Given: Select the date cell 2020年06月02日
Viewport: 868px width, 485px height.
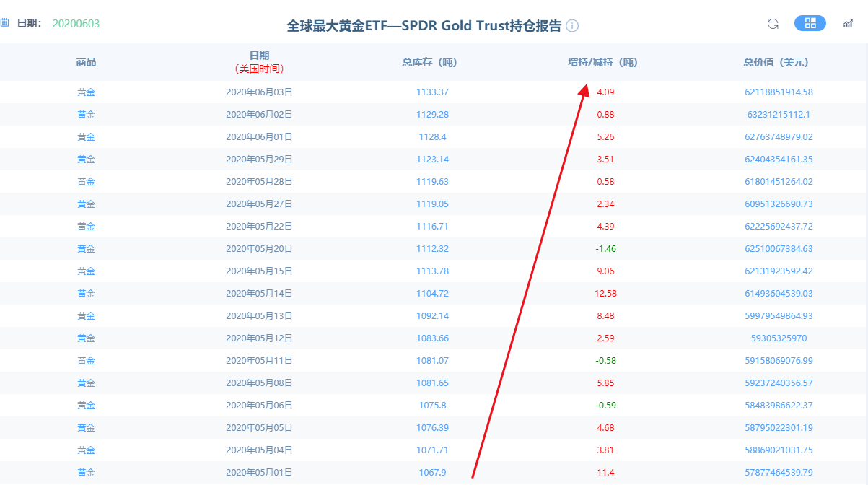Looking at the screenshot, I should click(259, 115).
